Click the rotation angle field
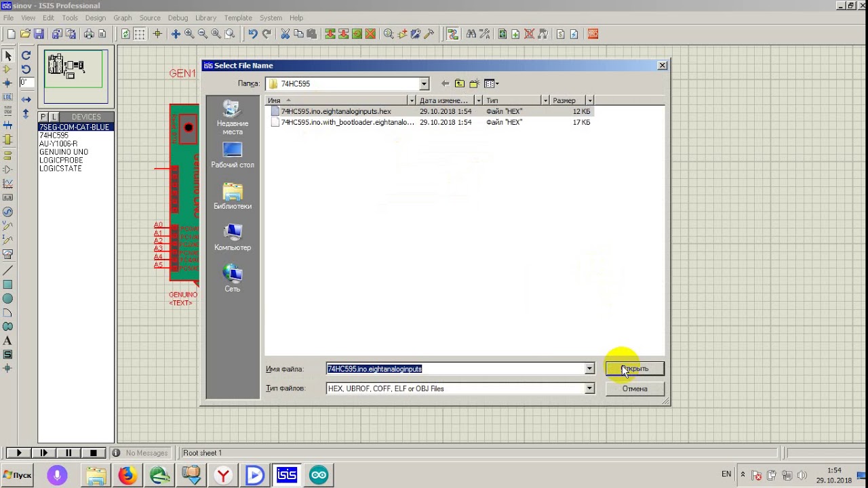The image size is (868, 488). click(26, 83)
